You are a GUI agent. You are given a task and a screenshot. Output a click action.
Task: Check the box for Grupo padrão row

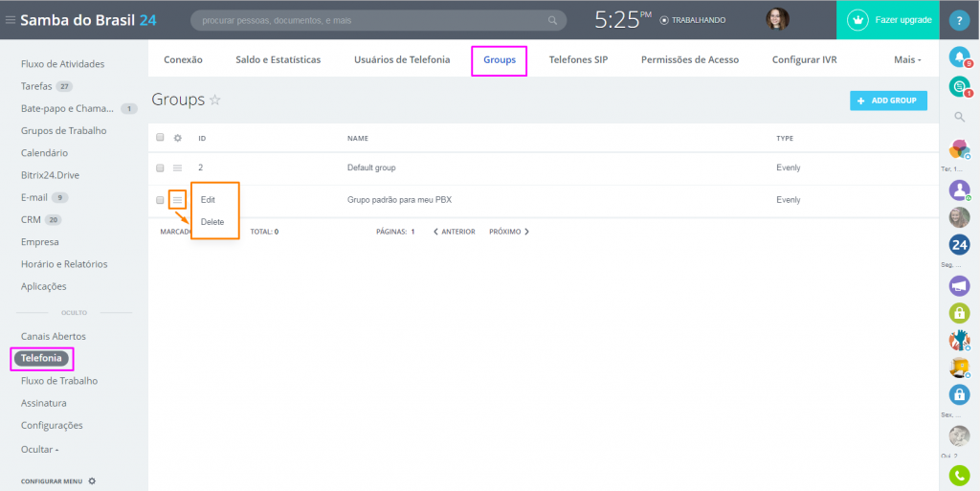[x=160, y=200]
